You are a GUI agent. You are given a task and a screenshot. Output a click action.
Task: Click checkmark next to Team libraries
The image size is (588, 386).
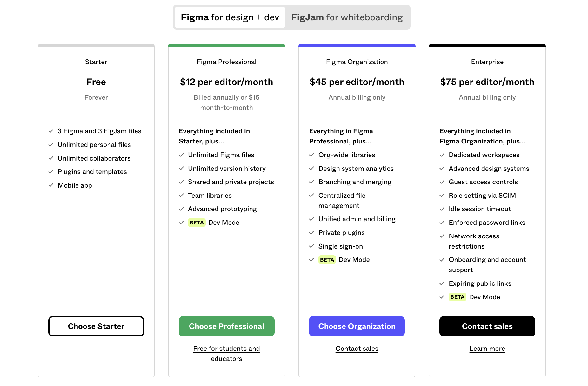point(181,196)
